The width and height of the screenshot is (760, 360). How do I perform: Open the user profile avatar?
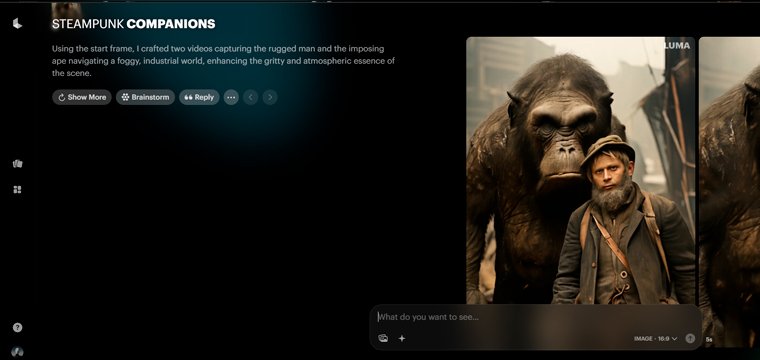(x=17, y=352)
